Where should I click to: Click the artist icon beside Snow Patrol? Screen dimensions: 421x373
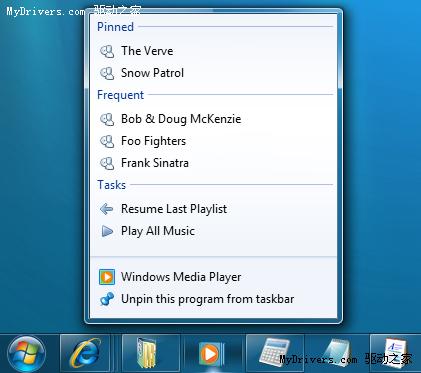[107, 73]
